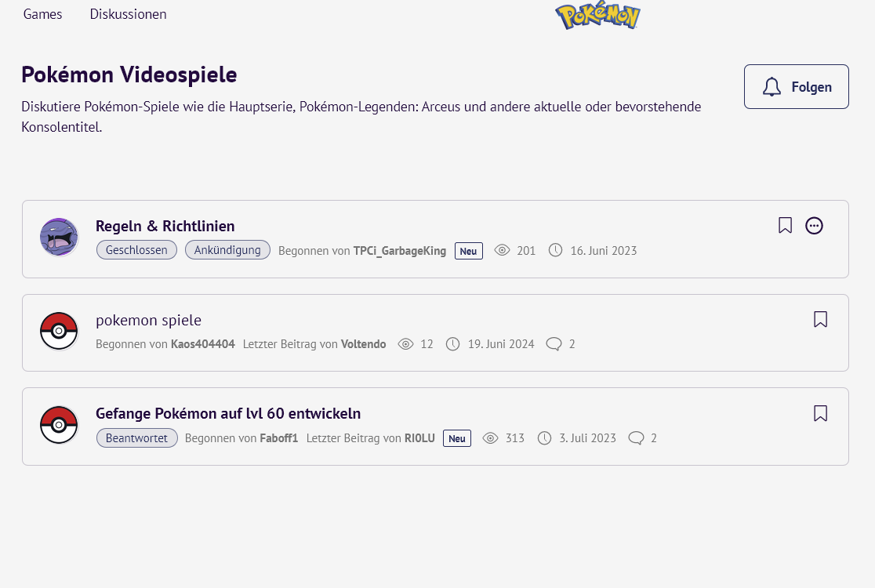Click the replies bubble icon on Gefange Pokémon thread
This screenshot has height=588, width=875.
[x=636, y=438]
